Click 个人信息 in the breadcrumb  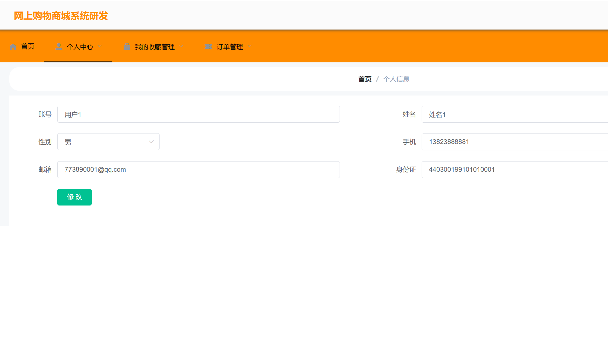click(396, 79)
